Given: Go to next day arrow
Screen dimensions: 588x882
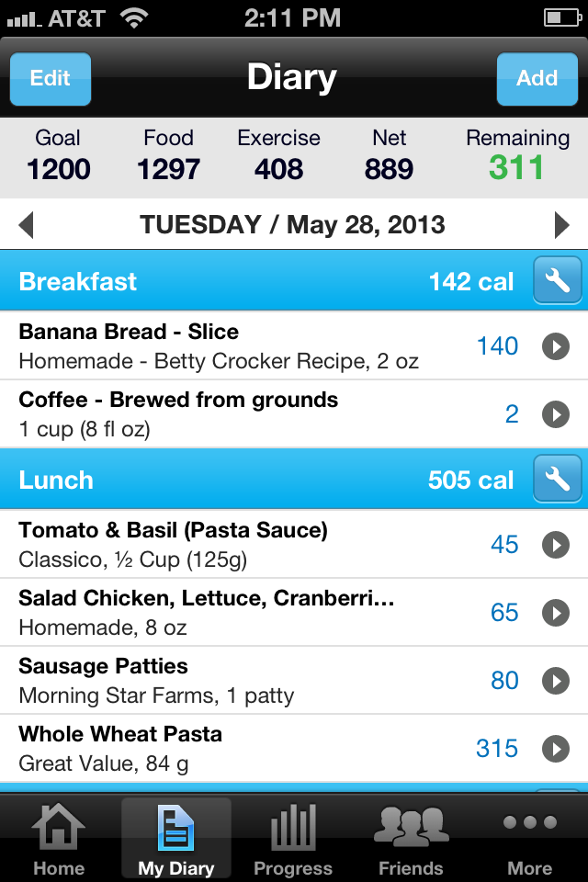Looking at the screenshot, I should [561, 225].
